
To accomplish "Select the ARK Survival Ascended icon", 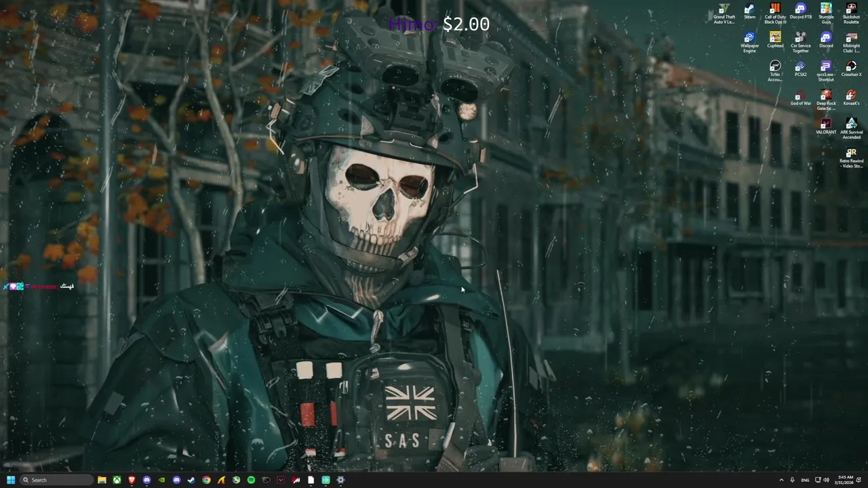I will [x=851, y=129].
